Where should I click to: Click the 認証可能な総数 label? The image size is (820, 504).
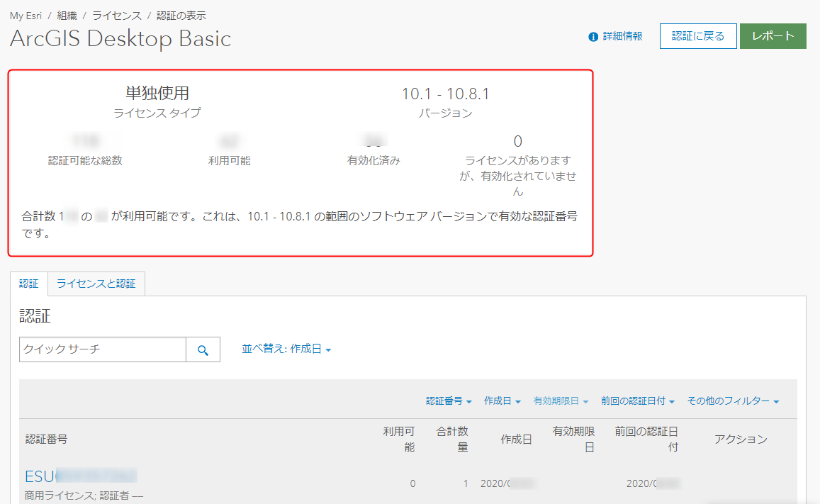85,160
